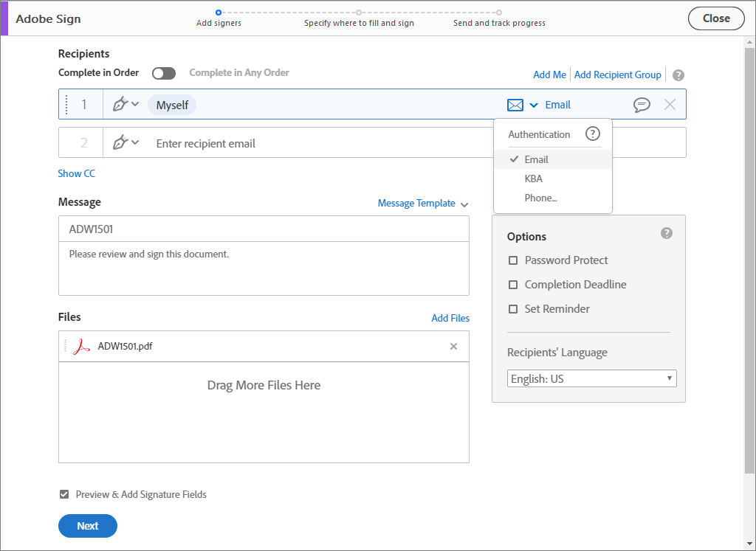Open the Recipients' Language dropdown
Viewport: 756px width, 551px height.
pos(591,379)
